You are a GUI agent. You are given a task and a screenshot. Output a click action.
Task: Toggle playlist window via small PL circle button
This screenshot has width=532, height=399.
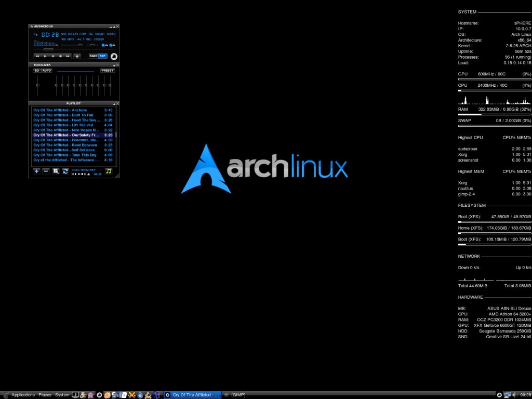point(111,45)
